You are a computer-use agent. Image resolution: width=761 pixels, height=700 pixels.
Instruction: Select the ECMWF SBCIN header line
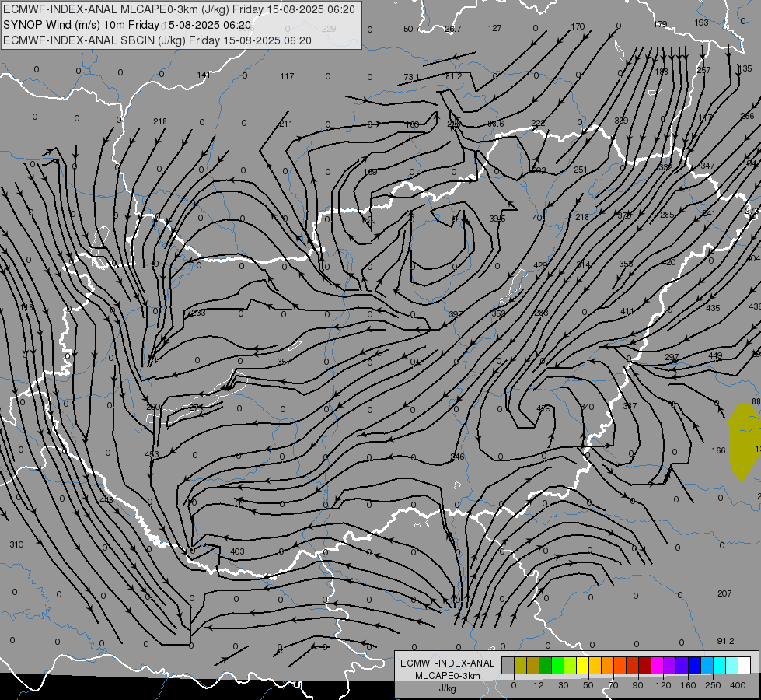pyautogui.click(x=157, y=40)
